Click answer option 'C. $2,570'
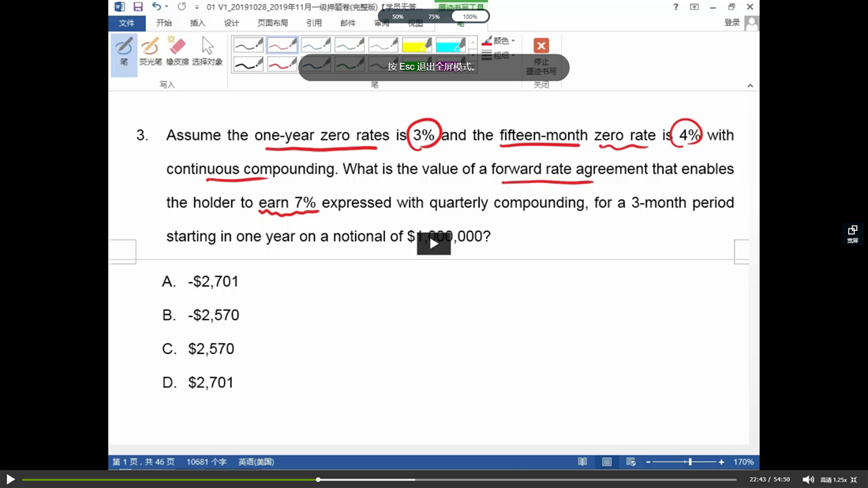 198,348
